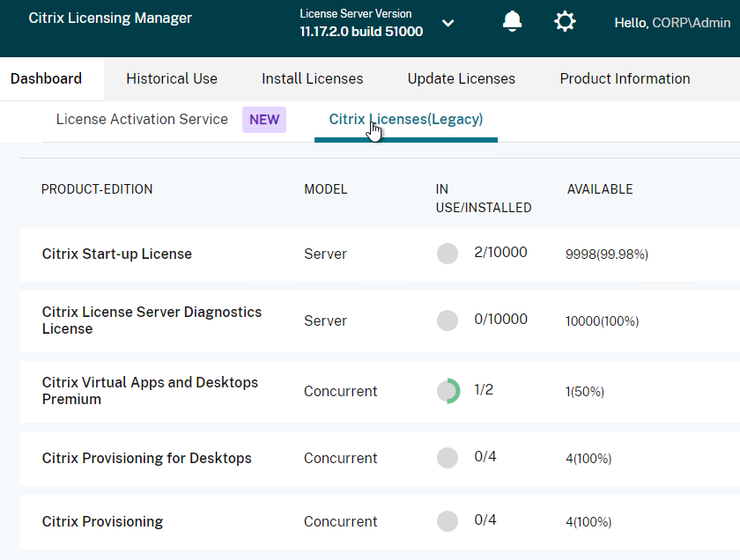740x560 pixels.
Task: Switch to the Historical Use tab
Action: pyautogui.click(x=172, y=78)
